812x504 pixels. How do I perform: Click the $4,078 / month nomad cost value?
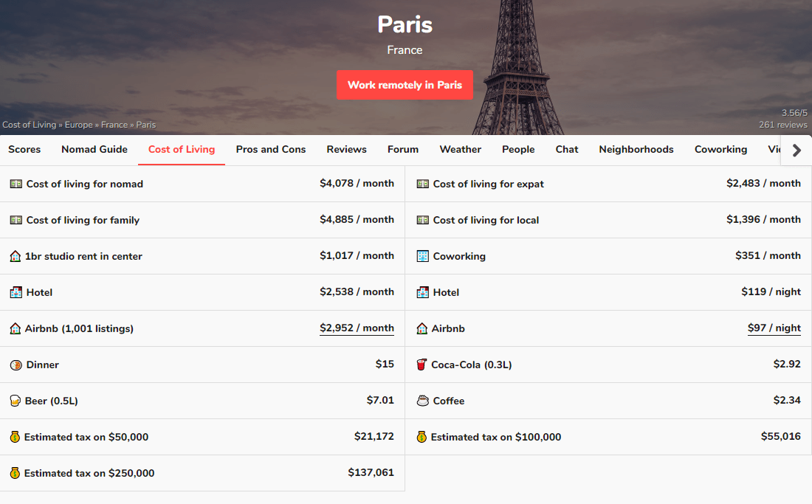click(x=357, y=183)
